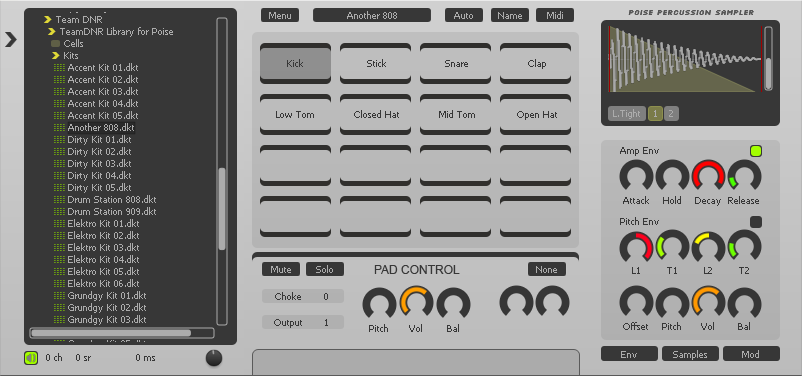
Task: Toggle the L.Tight loop mode button
Action: click(x=627, y=114)
